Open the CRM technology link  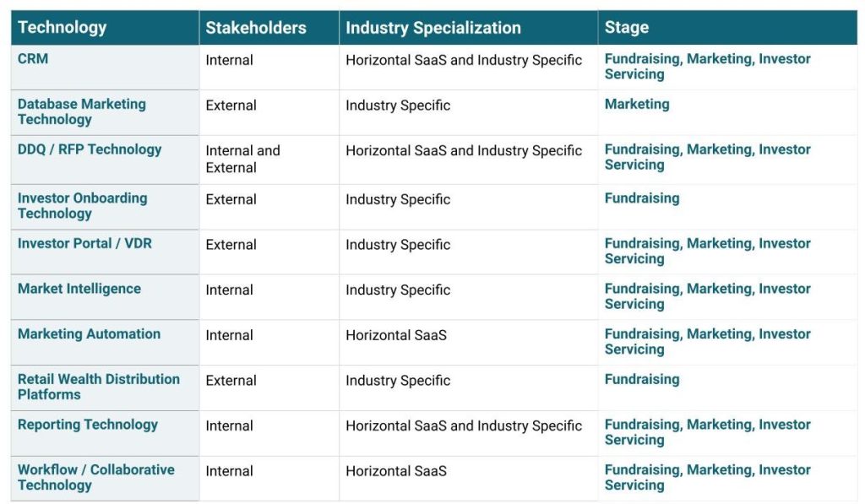click(33, 59)
